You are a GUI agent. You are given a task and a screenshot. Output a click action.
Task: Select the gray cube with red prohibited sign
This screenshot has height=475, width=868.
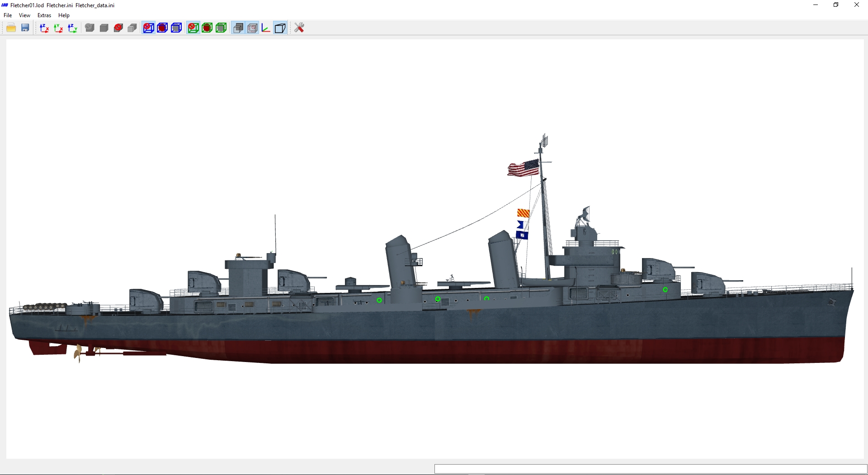(x=118, y=28)
